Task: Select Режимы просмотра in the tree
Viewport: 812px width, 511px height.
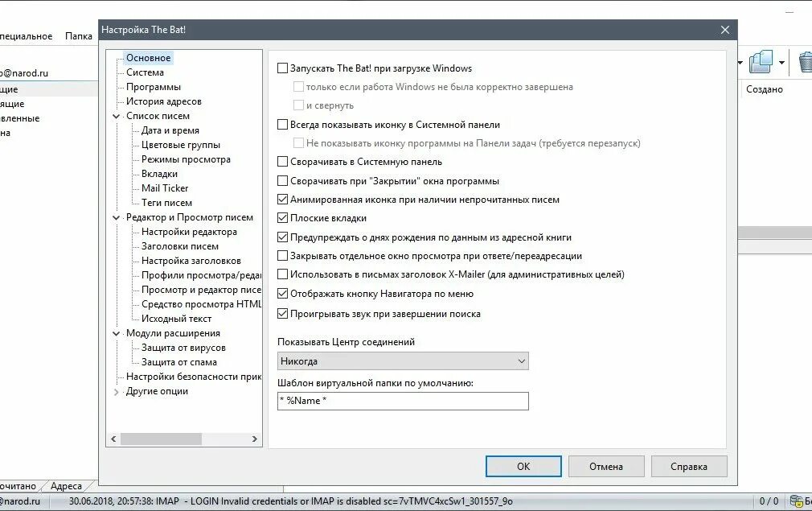Action: tap(186, 159)
